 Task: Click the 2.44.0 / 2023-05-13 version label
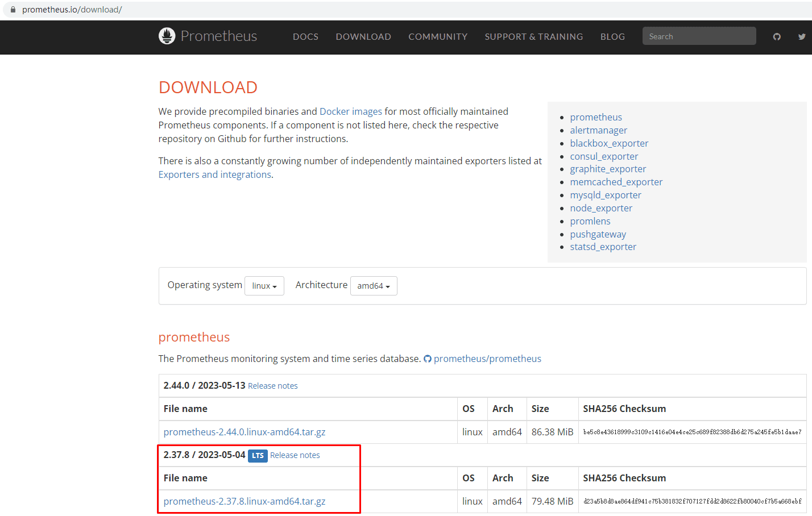point(204,385)
